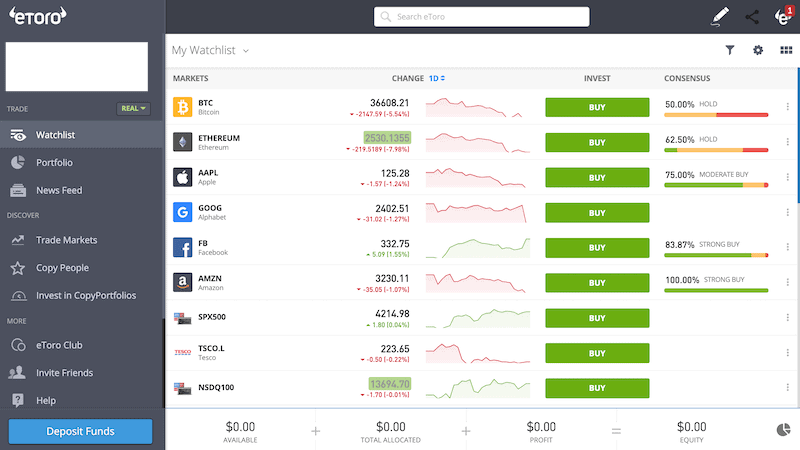
Task: Open more options for AAPL row
Action: (787, 177)
